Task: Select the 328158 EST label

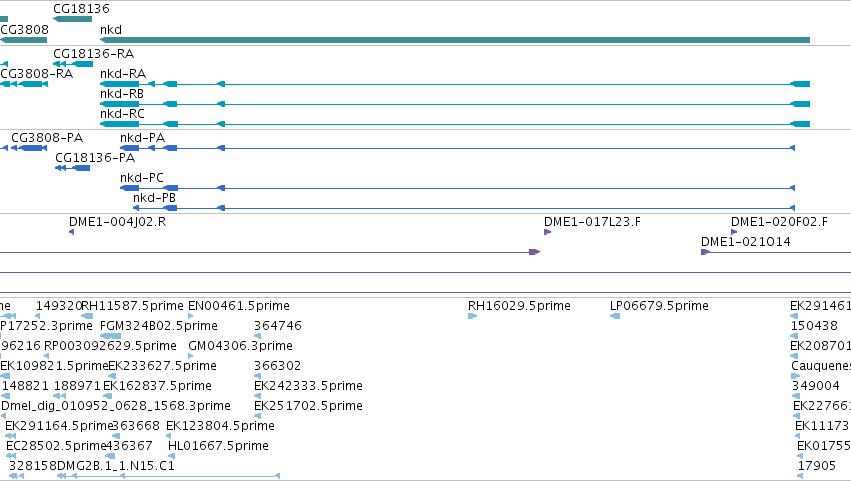Action: point(33,467)
